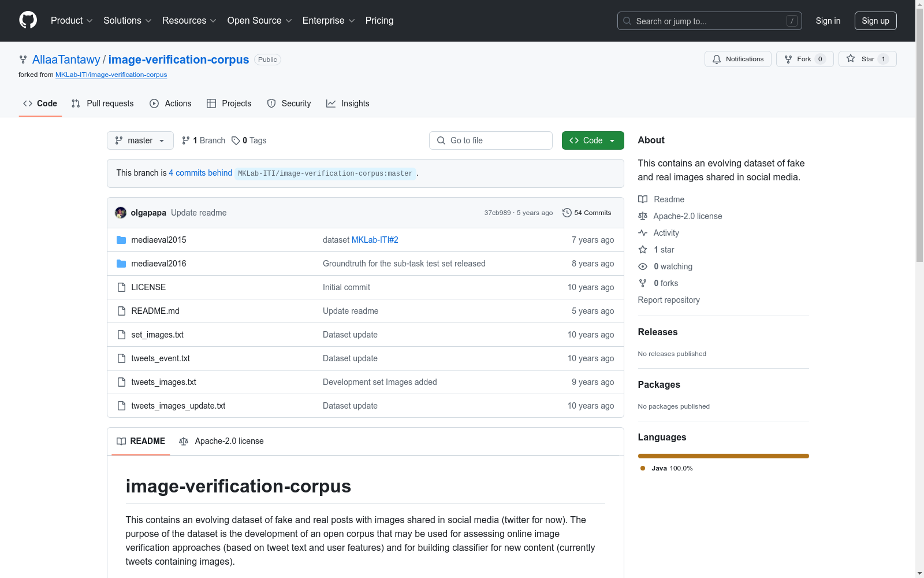Click the tweets_images.txt file icon

pos(121,382)
